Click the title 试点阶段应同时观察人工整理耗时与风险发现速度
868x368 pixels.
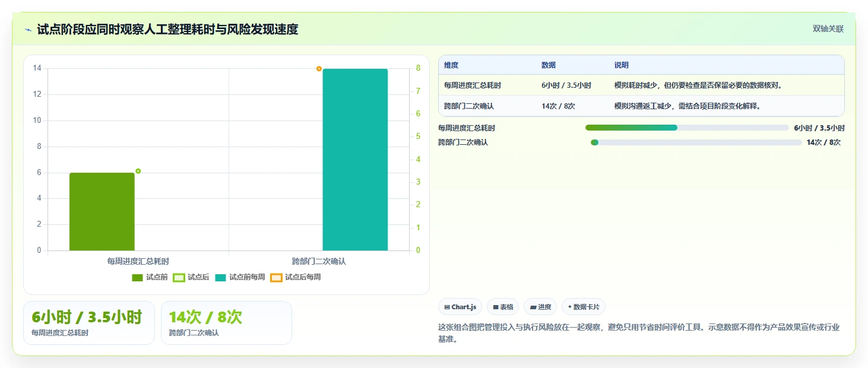tap(167, 29)
